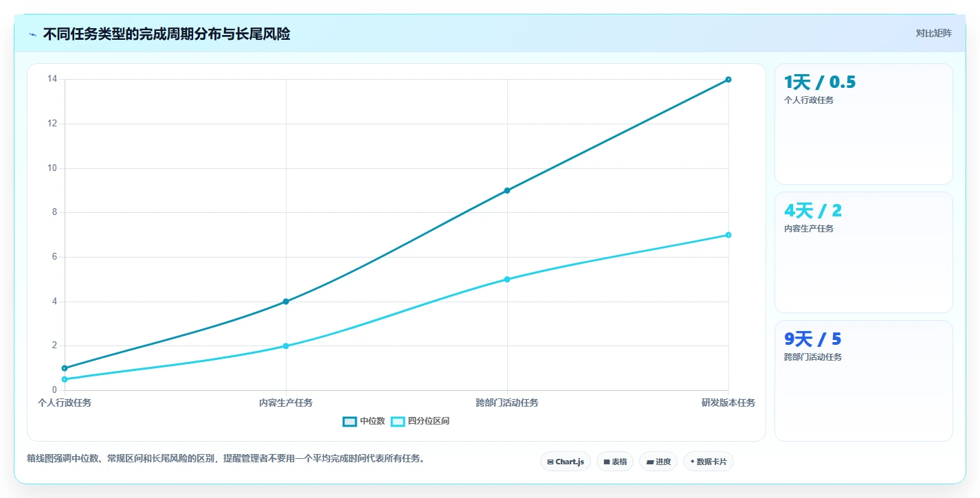Click the y-axis value 14
980x498 pixels.
click(52, 79)
